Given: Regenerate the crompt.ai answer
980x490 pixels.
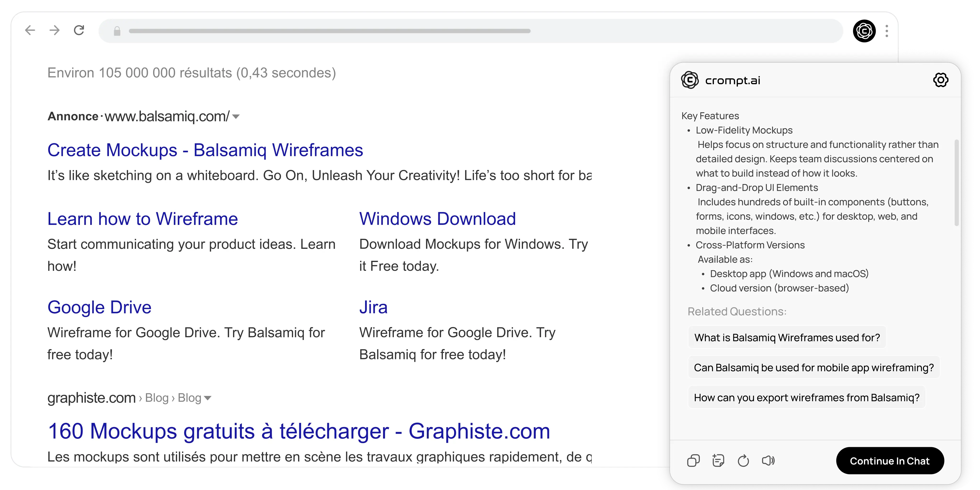Looking at the screenshot, I should [x=743, y=461].
